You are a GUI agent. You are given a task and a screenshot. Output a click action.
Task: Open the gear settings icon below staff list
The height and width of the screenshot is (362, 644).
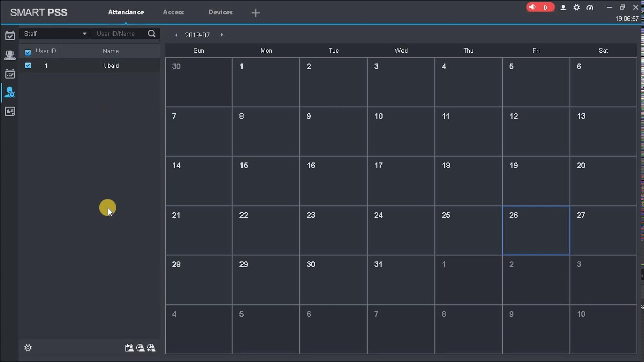[x=28, y=348]
